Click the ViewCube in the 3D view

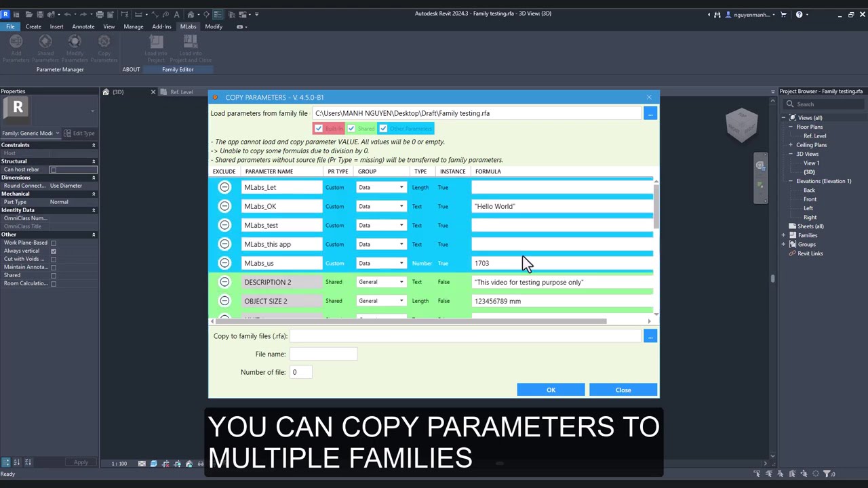[x=741, y=125]
